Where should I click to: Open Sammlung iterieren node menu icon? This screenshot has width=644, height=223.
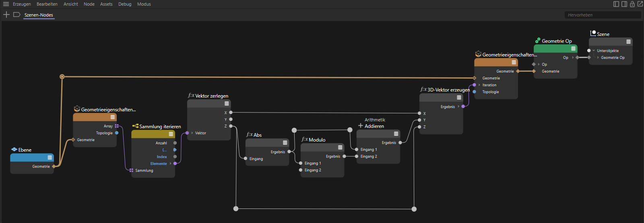171,134
